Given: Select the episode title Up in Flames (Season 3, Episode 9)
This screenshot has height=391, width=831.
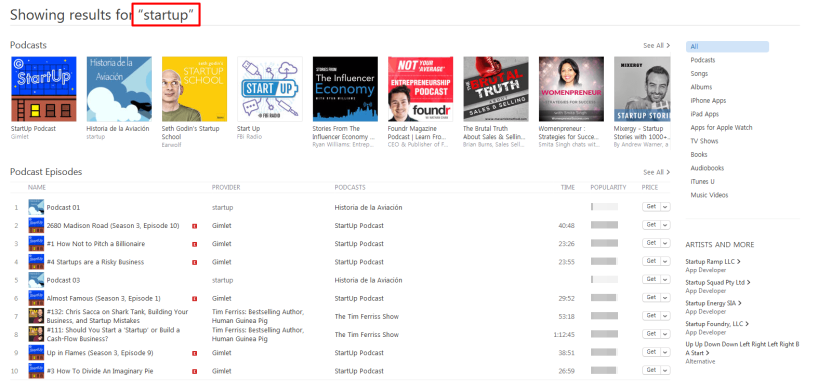Looking at the screenshot, I should point(100,353).
